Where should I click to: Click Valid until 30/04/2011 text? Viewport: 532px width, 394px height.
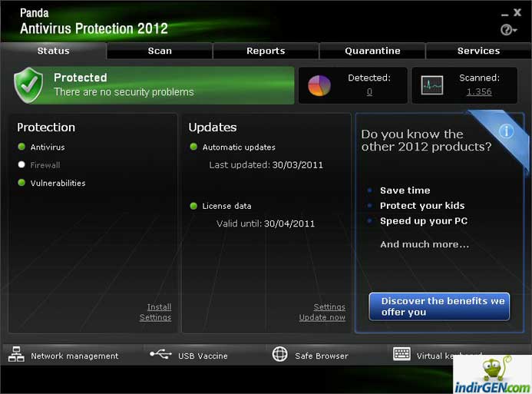(x=266, y=223)
